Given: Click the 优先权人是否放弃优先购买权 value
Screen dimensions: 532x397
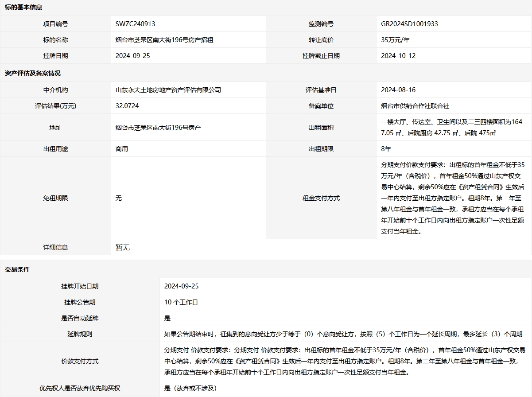Looking at the screenshot, I should [x=190, y=388].
